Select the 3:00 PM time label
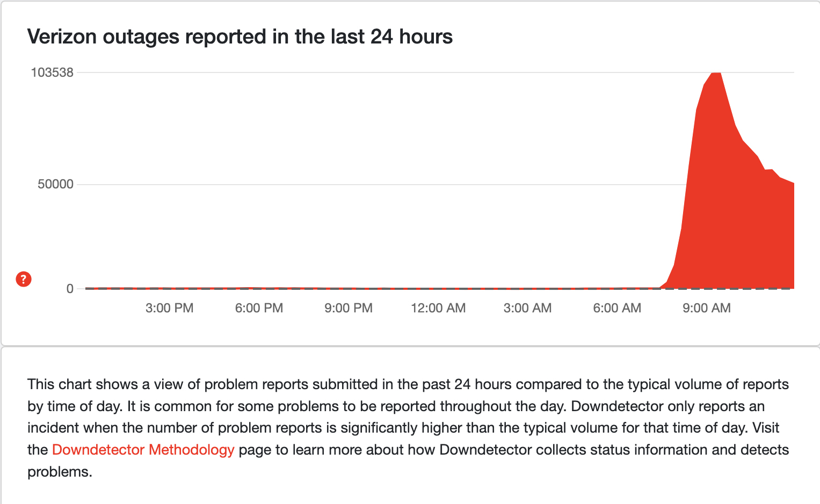820x504 pixels. click(169, 308)
